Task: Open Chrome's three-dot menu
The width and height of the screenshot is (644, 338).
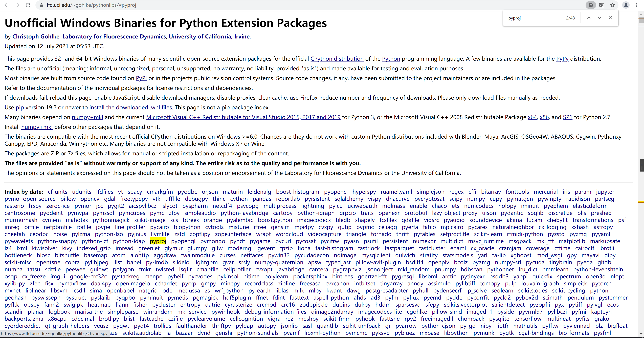Action: 636,5
